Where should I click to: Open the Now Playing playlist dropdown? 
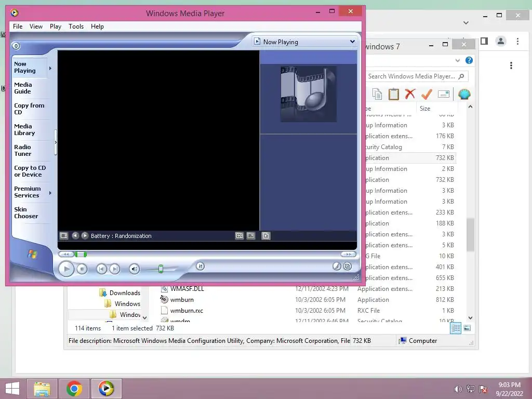(353, 42)
